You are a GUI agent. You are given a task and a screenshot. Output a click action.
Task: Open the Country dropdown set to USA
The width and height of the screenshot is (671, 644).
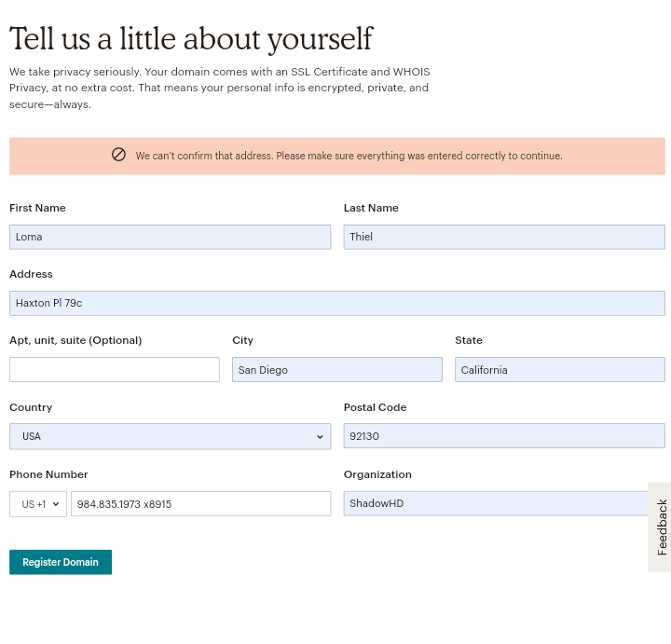pos(170,436)
